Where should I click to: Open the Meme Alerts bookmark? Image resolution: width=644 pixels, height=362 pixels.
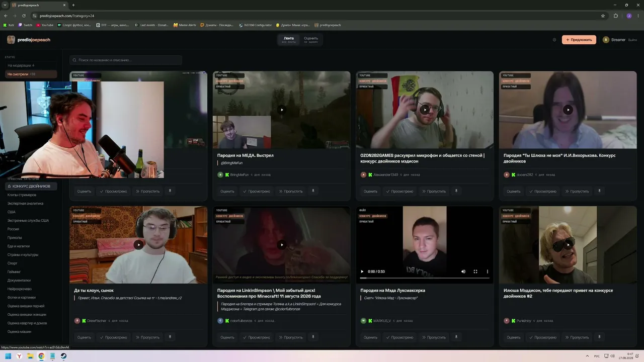pyautogui.click(x=185, y=25)
